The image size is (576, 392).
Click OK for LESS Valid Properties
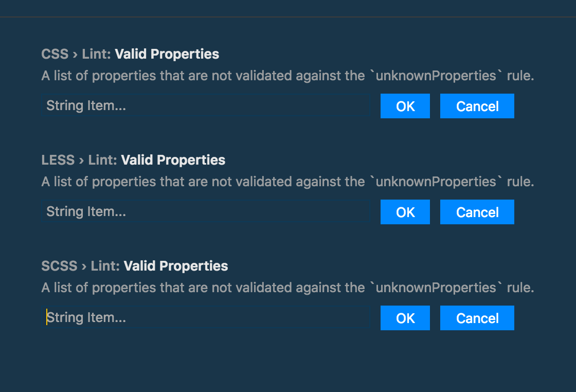pos(405,211)
